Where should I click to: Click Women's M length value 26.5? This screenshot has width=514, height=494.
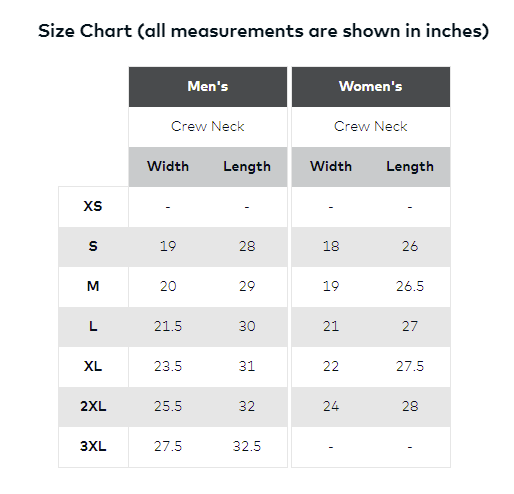coord(410,286)
